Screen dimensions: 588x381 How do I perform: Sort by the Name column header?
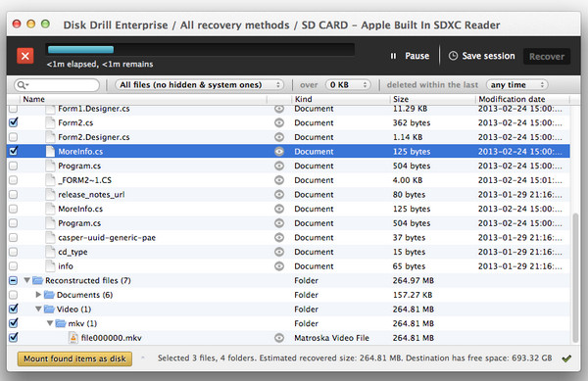143,99
